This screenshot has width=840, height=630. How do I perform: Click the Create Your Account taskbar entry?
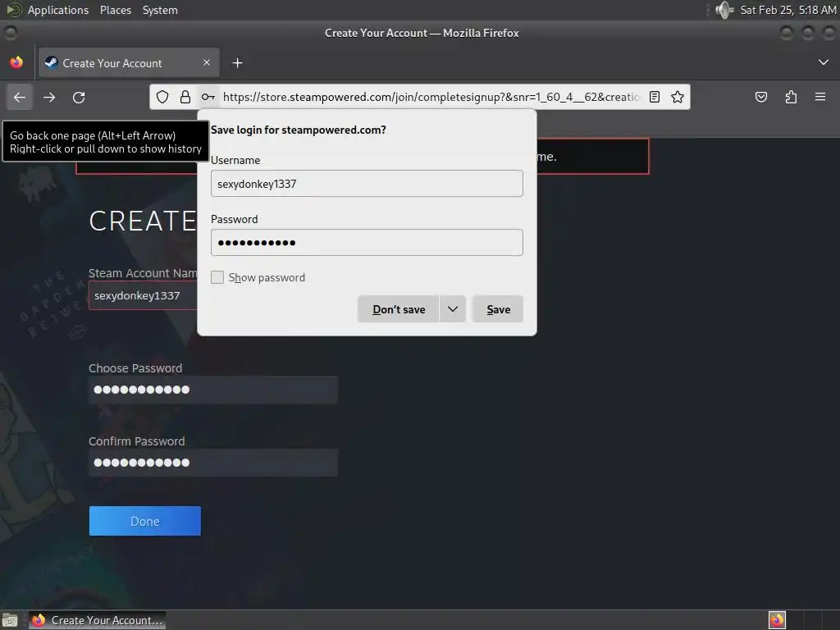(97, 620)
